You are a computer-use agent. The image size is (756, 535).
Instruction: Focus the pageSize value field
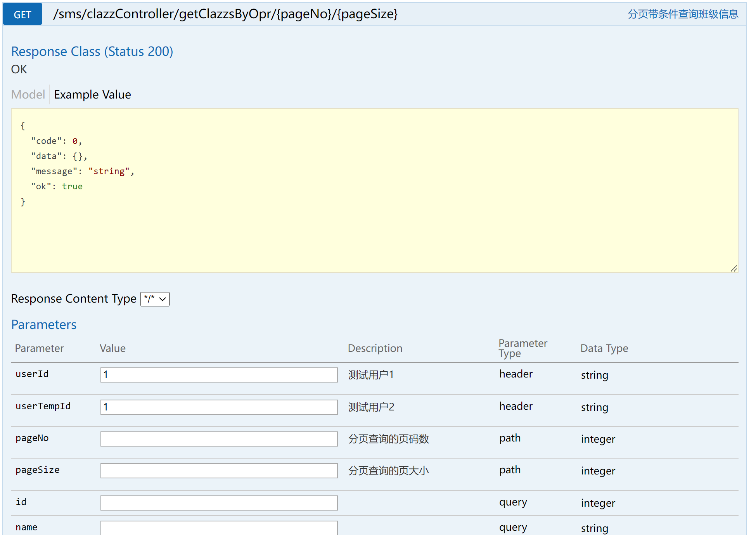(219, 471)
